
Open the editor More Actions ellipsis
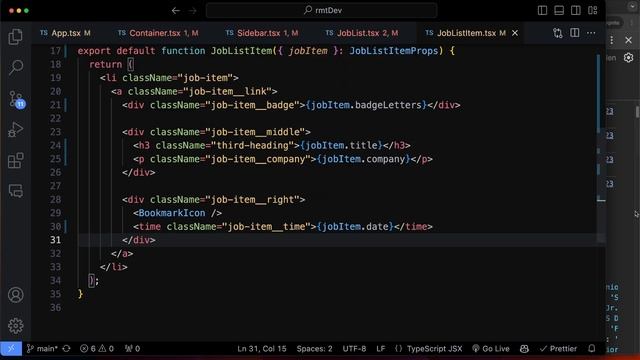coord(591,33)
